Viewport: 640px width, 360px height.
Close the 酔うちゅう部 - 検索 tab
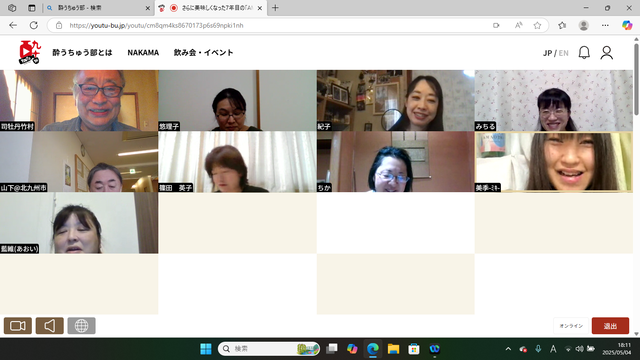[148, 8]
